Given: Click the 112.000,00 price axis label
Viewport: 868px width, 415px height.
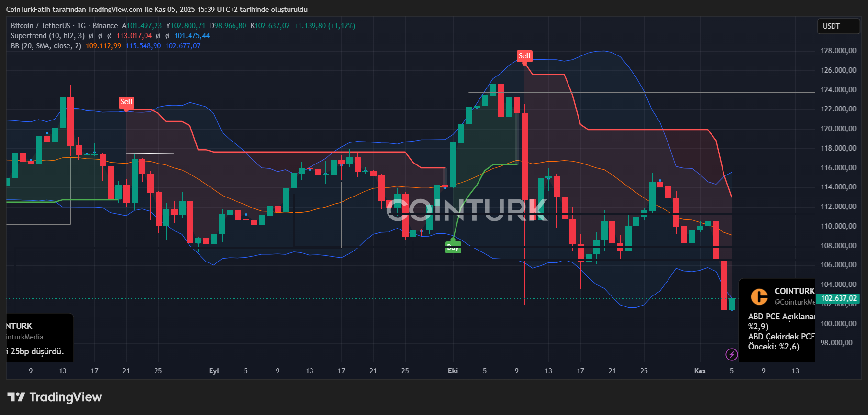Looking at the screenshot, I should [838, 207].
